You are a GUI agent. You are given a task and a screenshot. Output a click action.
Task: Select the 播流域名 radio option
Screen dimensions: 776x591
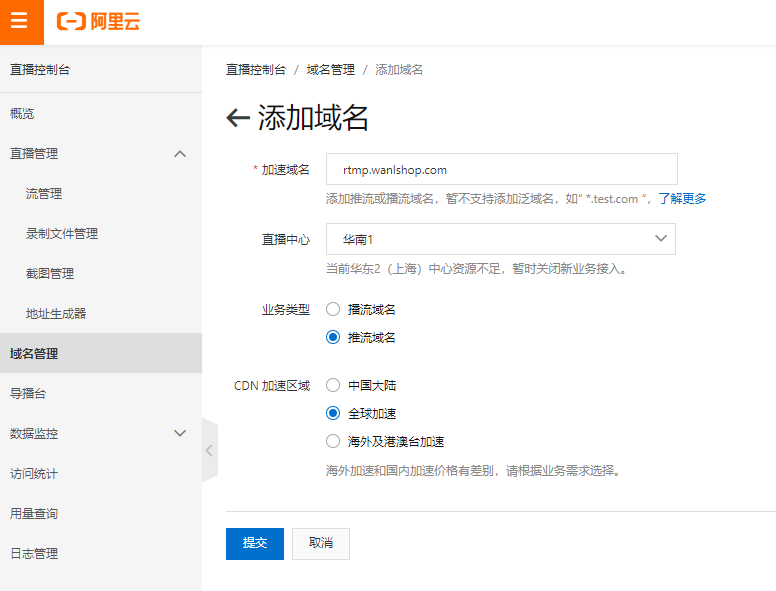pos(333,310)
